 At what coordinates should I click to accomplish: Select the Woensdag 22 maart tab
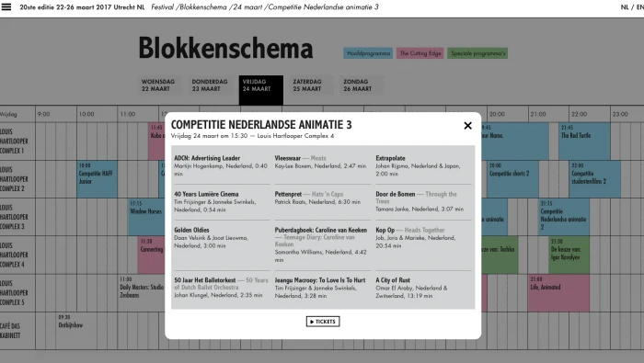click(x=158, y=85)
